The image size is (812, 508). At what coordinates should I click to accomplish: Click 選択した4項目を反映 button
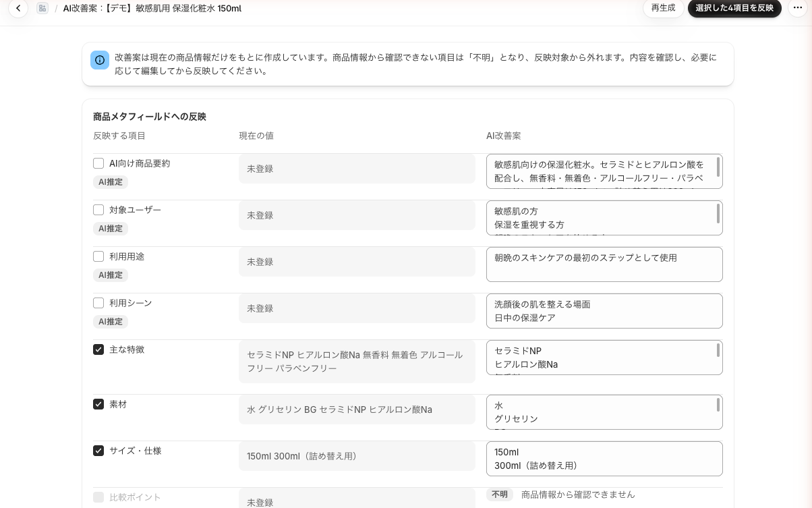tap(734, 8)
